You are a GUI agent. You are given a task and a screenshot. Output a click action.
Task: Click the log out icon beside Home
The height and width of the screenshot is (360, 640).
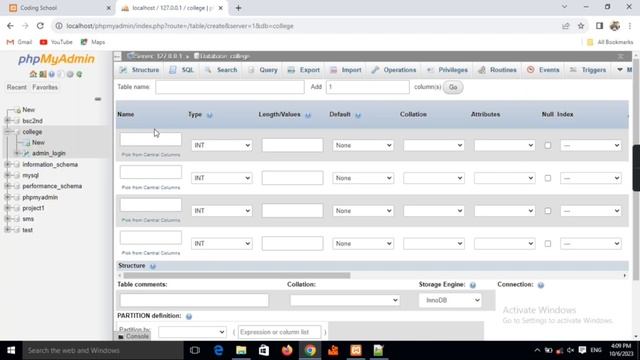pos(42,74)
